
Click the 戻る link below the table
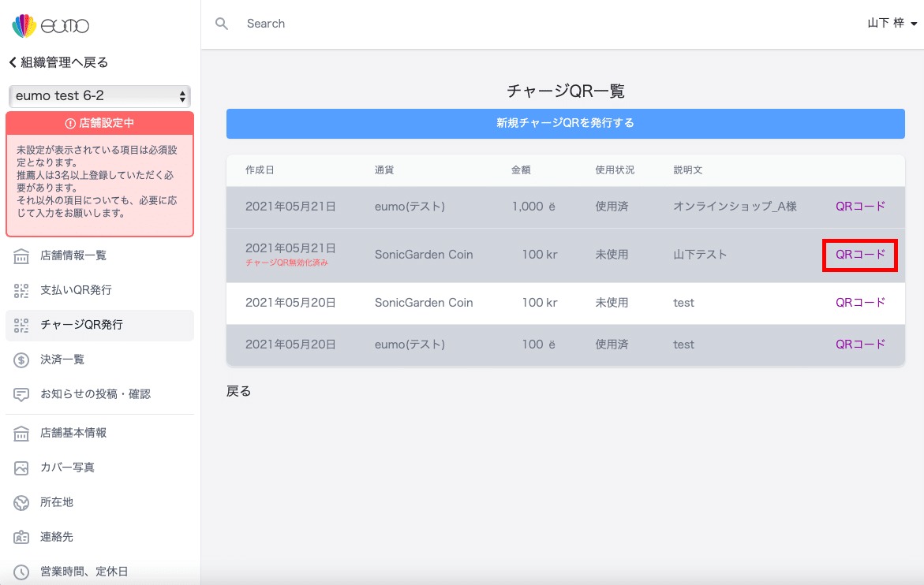238,391
